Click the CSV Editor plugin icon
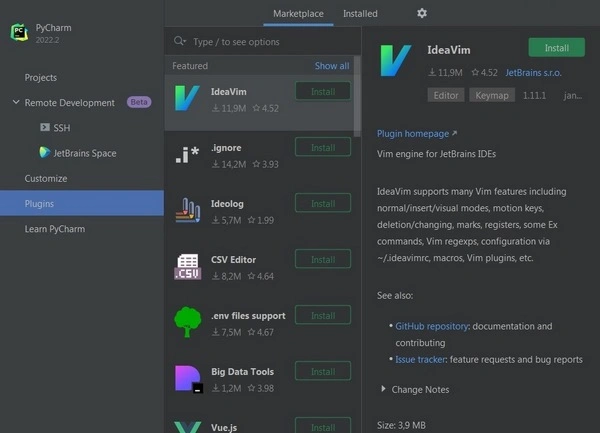The width and height of the screenshot is (600, 433). pyautogui.click(x=187, y=267)
